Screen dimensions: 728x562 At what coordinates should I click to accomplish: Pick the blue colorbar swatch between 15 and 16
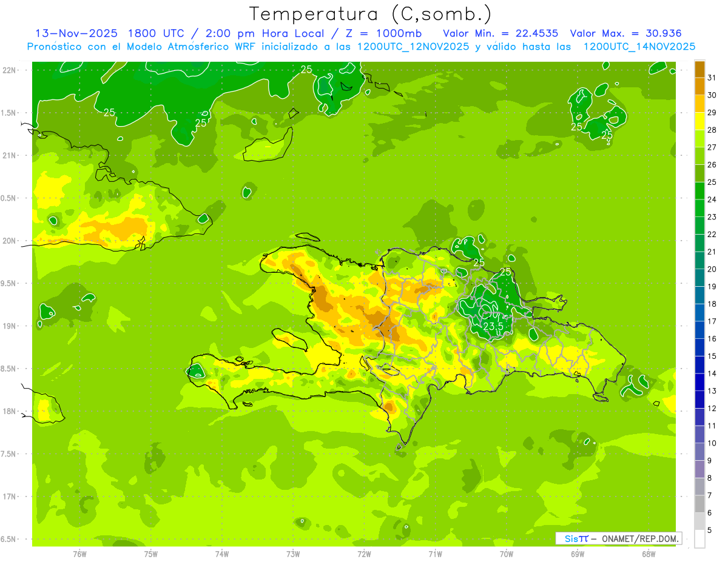(x=699, y=347)
